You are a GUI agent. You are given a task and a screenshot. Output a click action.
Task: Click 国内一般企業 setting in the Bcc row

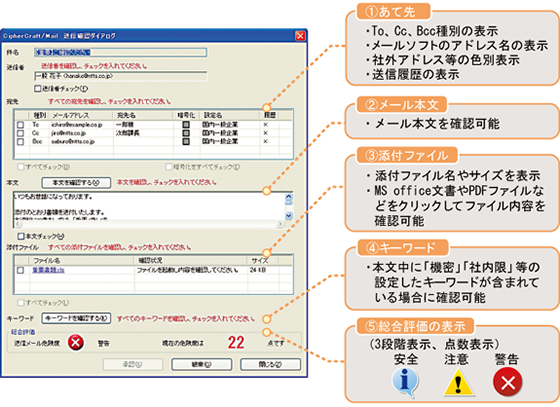click(220, 141)
